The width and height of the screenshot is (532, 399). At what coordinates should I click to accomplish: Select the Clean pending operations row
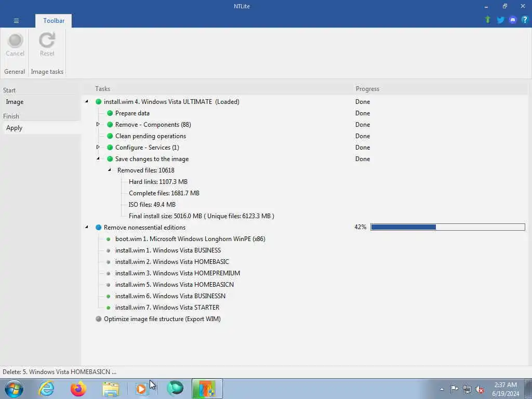click(x=151, y=136)
